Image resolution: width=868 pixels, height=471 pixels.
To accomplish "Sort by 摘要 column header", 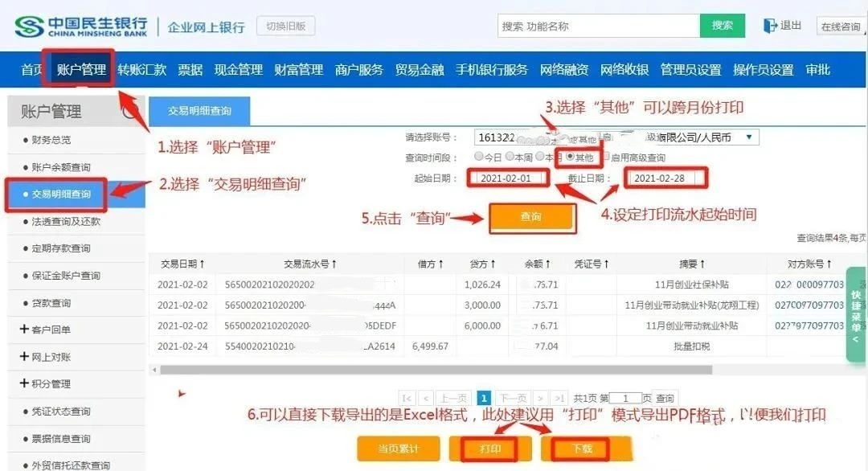I will pyautogui.click(x=692, y=264).
